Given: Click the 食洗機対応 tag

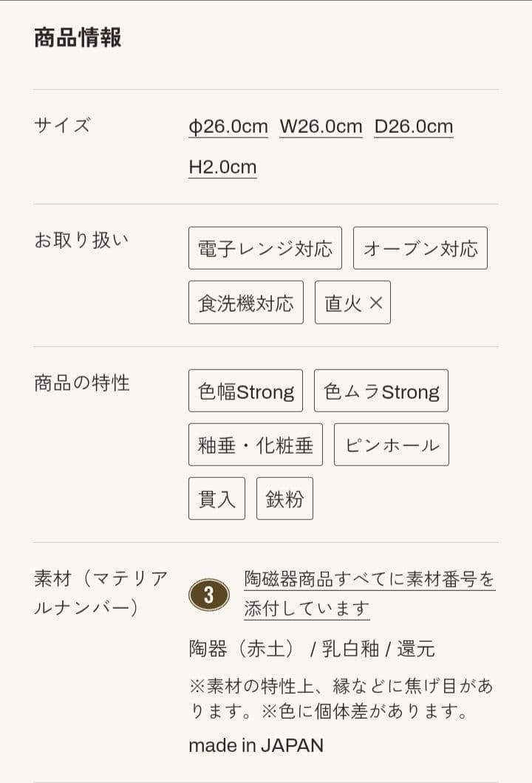Looking at the screenshot, I should 245,302.
